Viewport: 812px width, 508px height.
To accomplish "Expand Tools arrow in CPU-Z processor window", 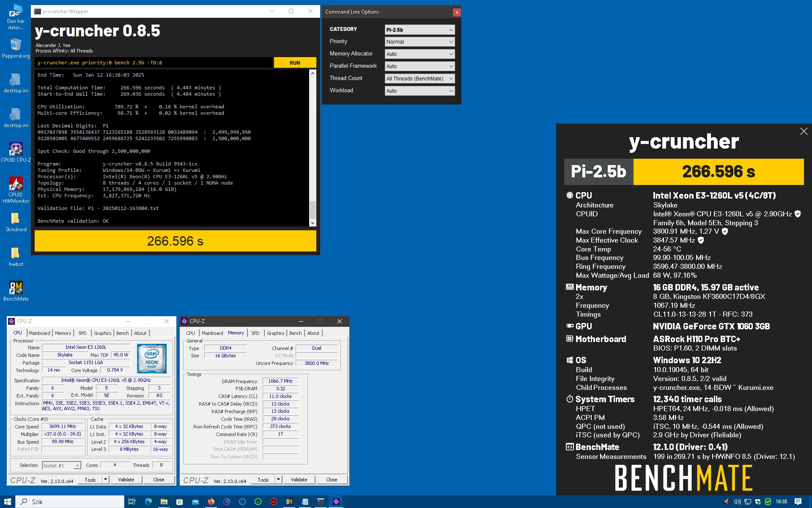I will [x=105, y=480].
